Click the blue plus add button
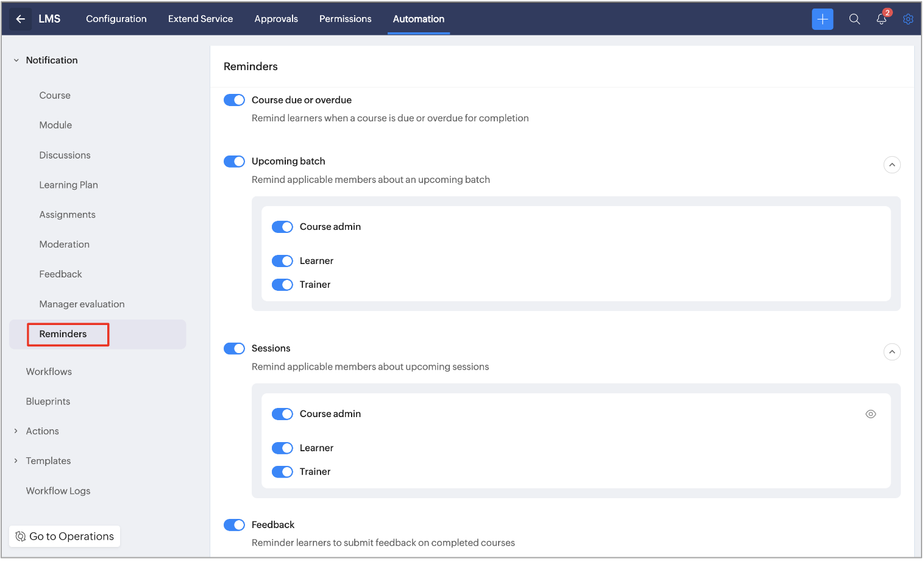 pos(822,19)
